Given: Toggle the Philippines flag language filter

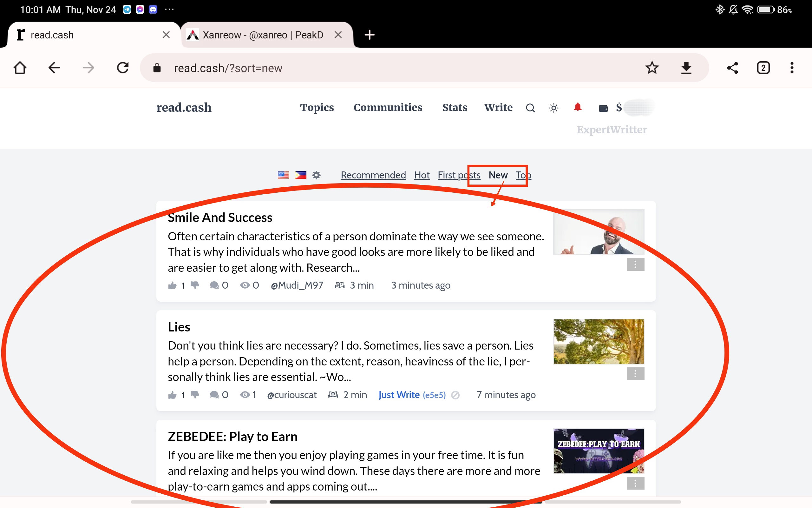Looking at the screenshot, I should (x=301, y=175).
